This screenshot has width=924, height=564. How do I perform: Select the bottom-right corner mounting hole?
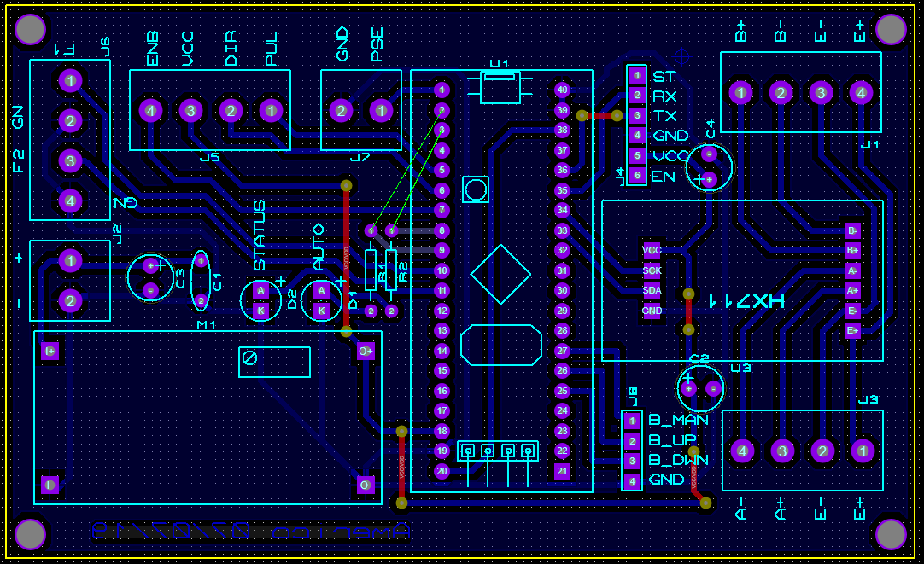click(x=891, y=535)
